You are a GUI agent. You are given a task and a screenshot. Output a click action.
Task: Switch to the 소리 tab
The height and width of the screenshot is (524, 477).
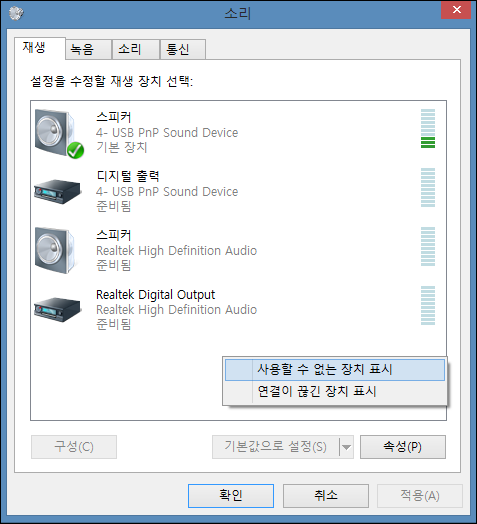136,49
